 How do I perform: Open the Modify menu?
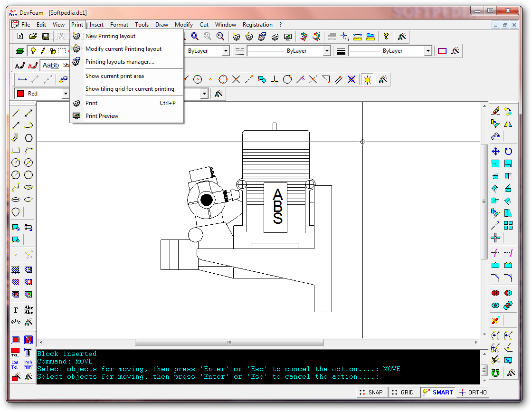(183, 25)
